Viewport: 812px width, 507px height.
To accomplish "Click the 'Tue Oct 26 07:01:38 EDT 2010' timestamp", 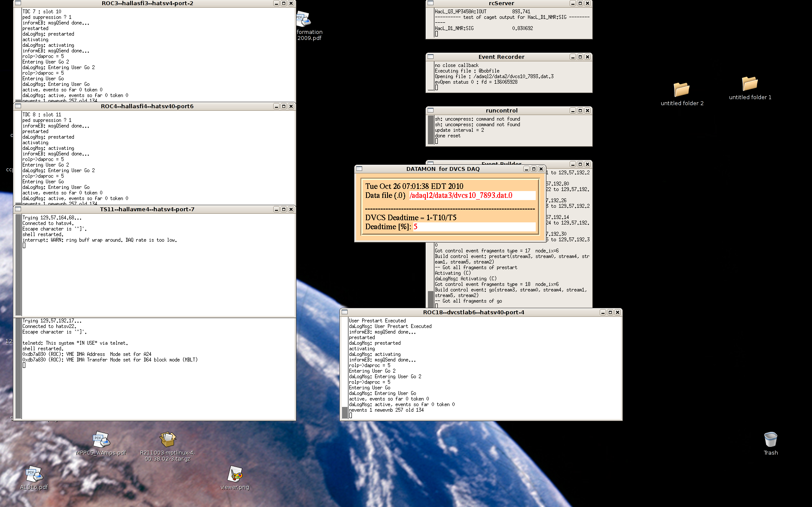I will [414, 186].
